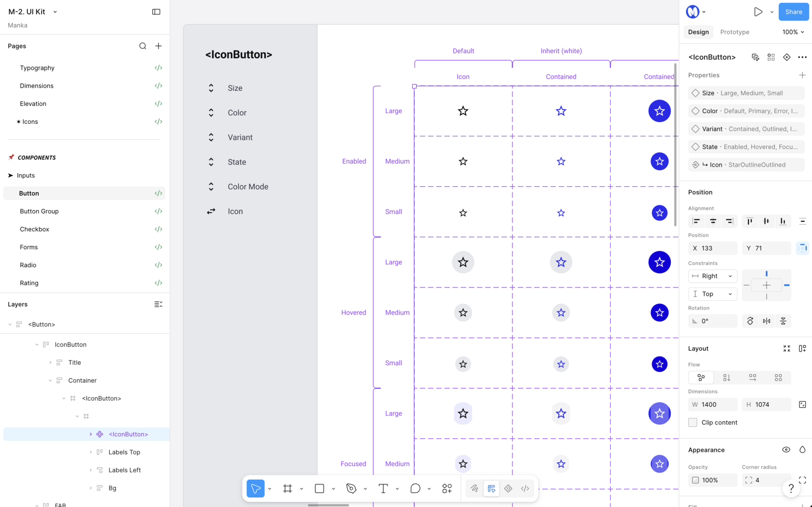
Task: Align top alignment icon
Action: pyautogui.click(x=750, y=221)
